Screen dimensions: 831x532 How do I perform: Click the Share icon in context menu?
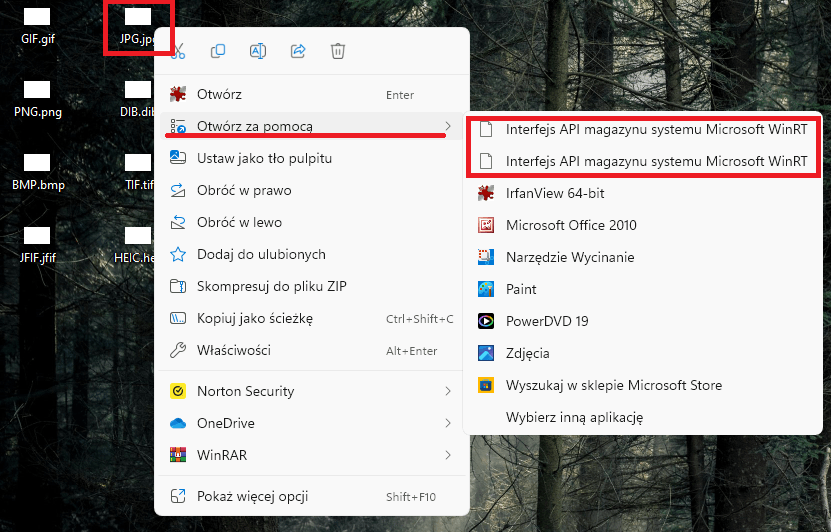tap(298, 51)
